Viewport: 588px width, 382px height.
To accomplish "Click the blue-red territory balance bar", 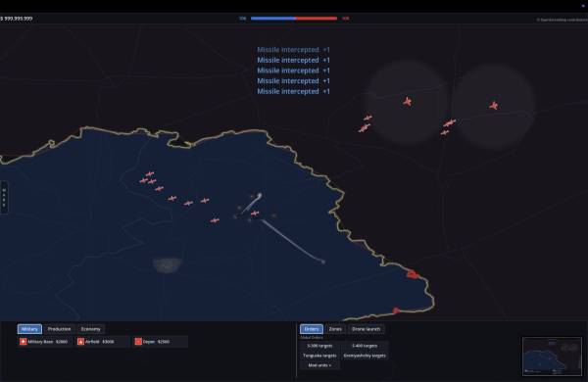I will (294, 18).
